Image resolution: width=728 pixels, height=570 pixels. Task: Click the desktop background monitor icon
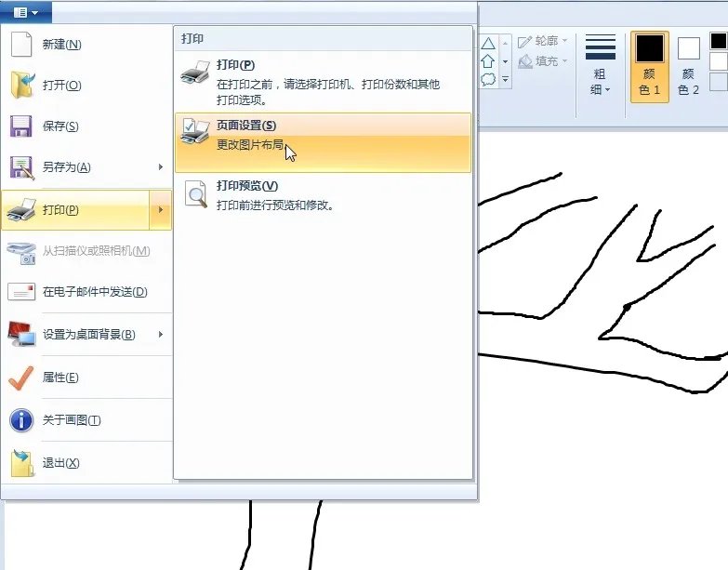click(21, 334)
